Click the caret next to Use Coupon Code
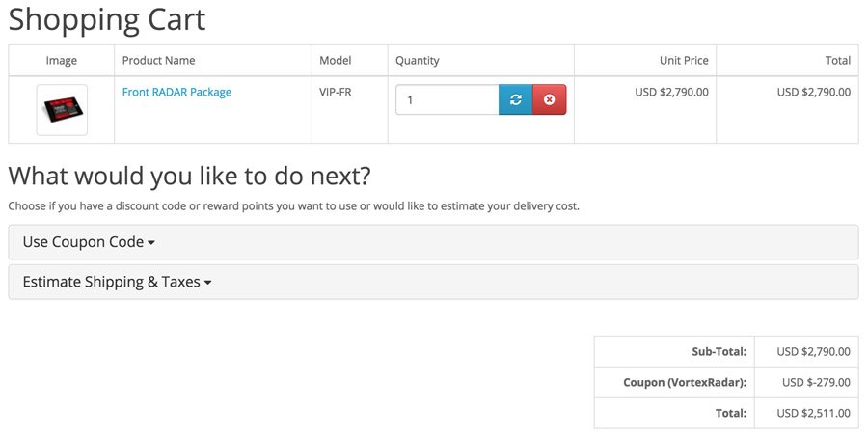The image size is (868, 437). tap(151, 242)
